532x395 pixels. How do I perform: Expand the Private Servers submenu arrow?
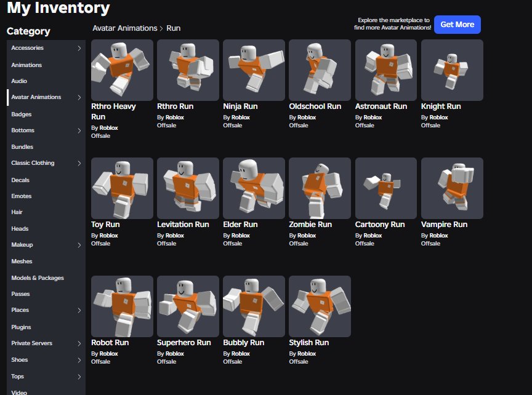(x=79, y=343)
